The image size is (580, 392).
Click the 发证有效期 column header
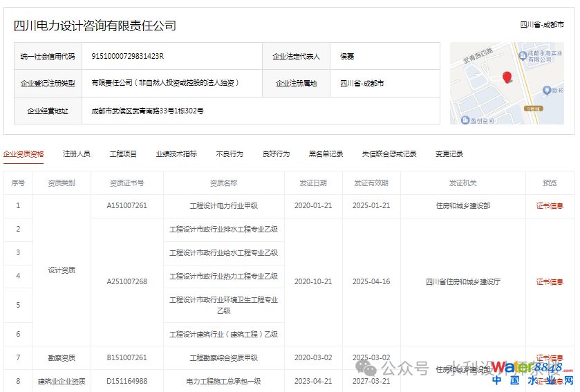[x=371, y=183]
